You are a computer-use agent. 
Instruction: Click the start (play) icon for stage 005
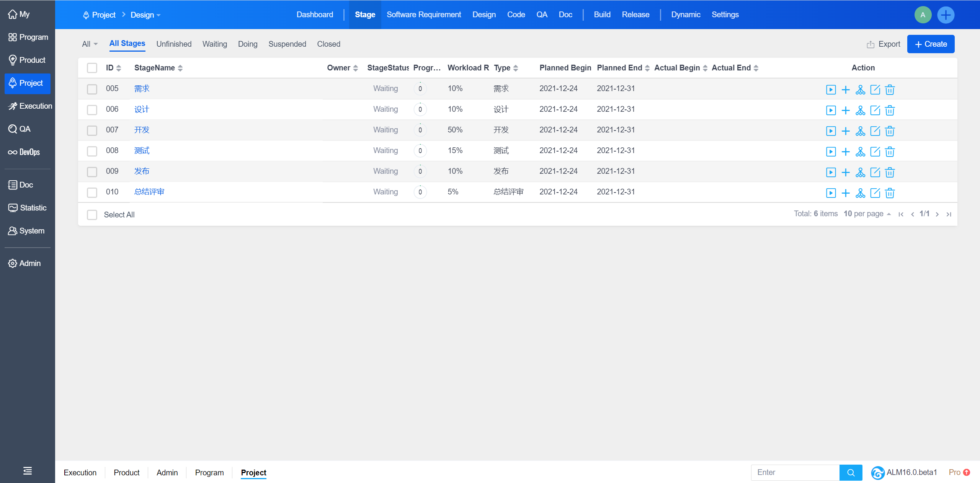click(x=831, y=90)
